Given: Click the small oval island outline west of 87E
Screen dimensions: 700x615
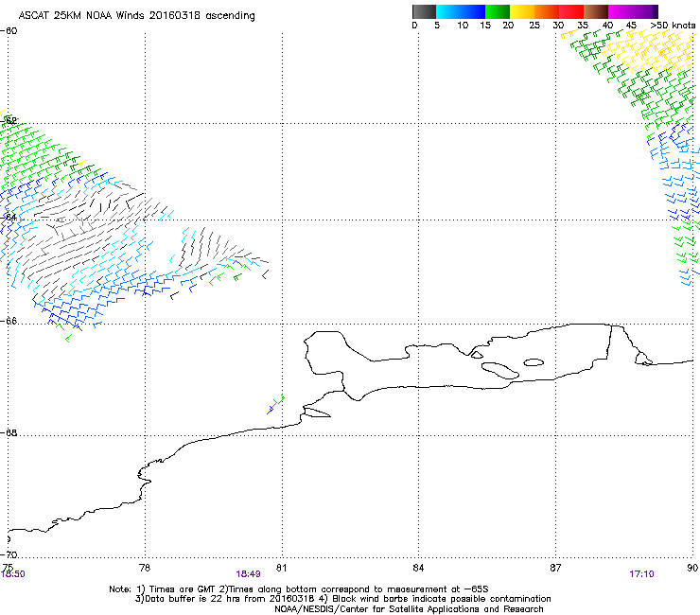Looking at the screenshot, I should pos(534,362).
